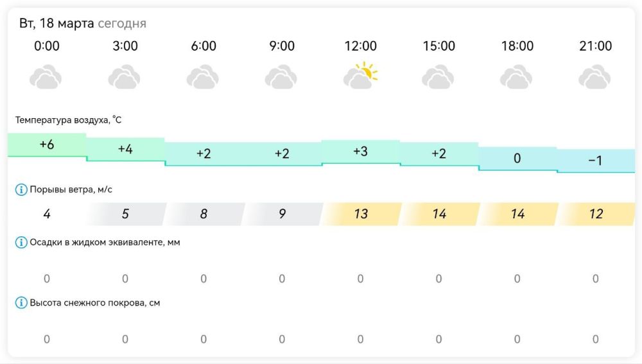Select the cloud icon under 15:00
This screenshot has width=642, height=364.
(x=438, y=78)
